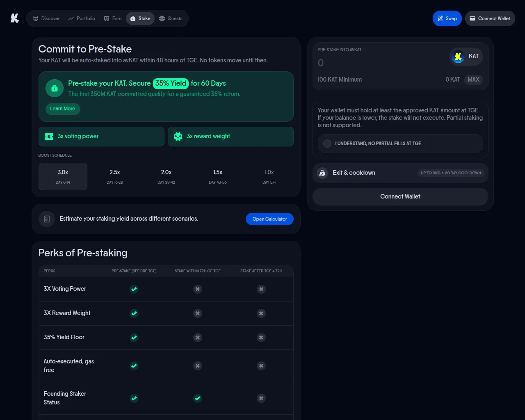This screenshot has width=525, height=420.
Task: Expand the Exit & cooldown section
Action: (400, 173)
